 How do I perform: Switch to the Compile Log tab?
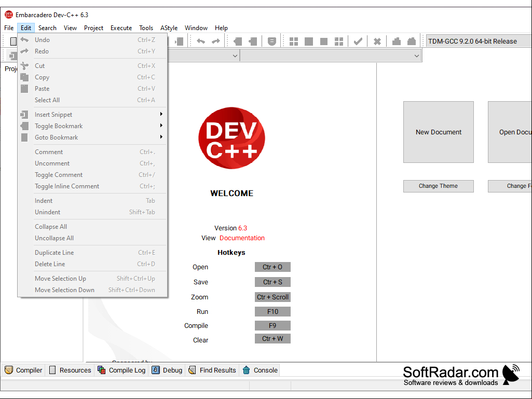tap(121, 370)
